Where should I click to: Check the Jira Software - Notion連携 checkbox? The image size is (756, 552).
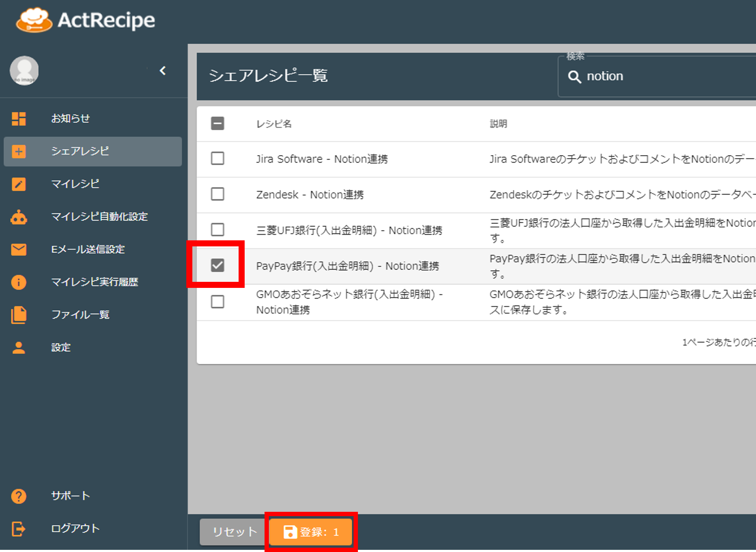click(x=217, y=159)
